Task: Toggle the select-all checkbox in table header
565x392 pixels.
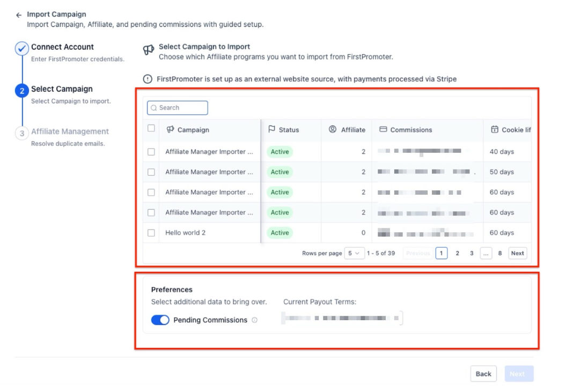Action: tap(151, 128)
